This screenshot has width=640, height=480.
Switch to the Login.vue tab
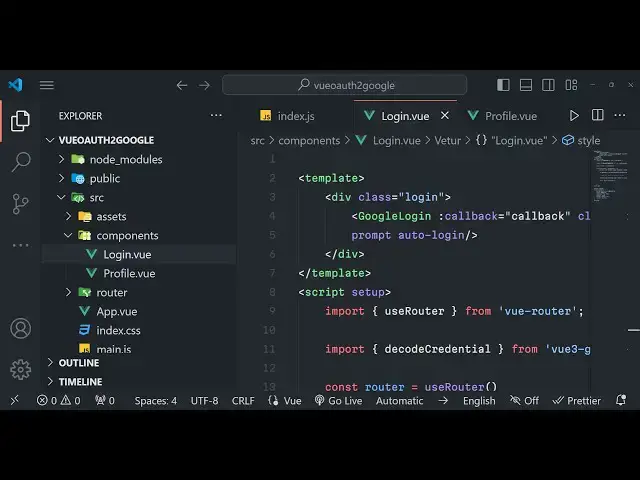(405, 116)
